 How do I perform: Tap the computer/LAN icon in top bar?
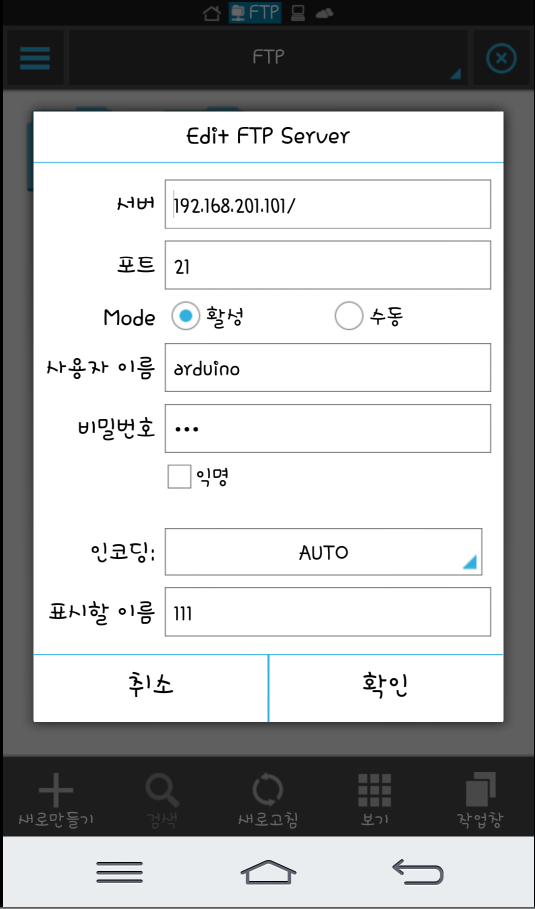click(298, 13)
